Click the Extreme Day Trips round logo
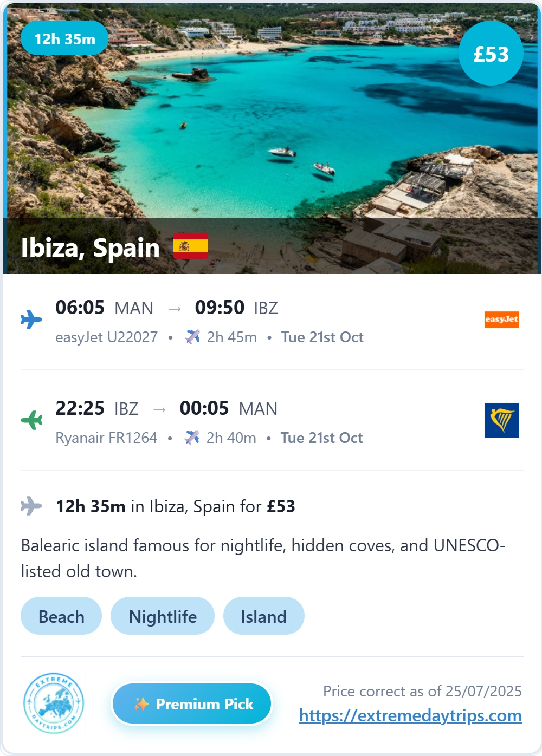 point(54,703)
